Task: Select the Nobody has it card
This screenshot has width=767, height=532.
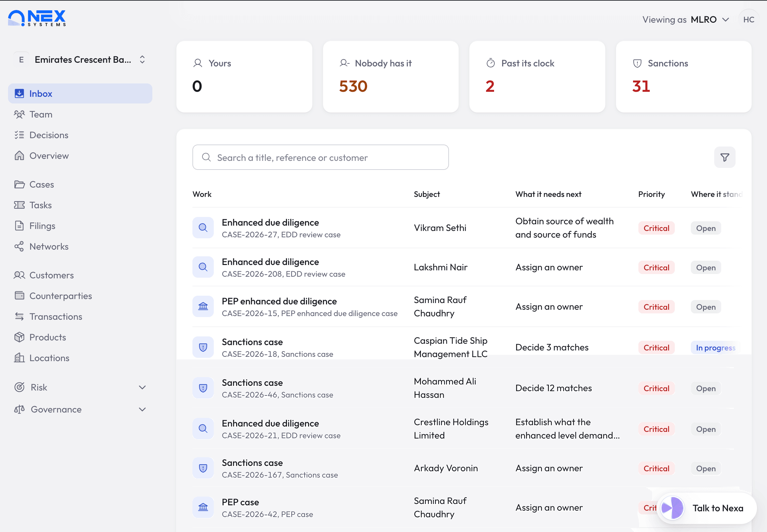Action: coord(391,77)
